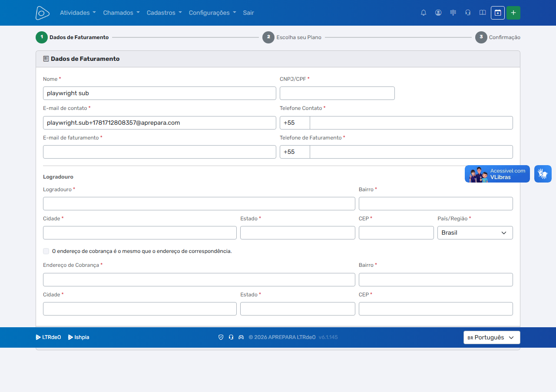Viewport: 556px width, 392px height.
Task: Click the Ishpia footer link
Action: 79,337
